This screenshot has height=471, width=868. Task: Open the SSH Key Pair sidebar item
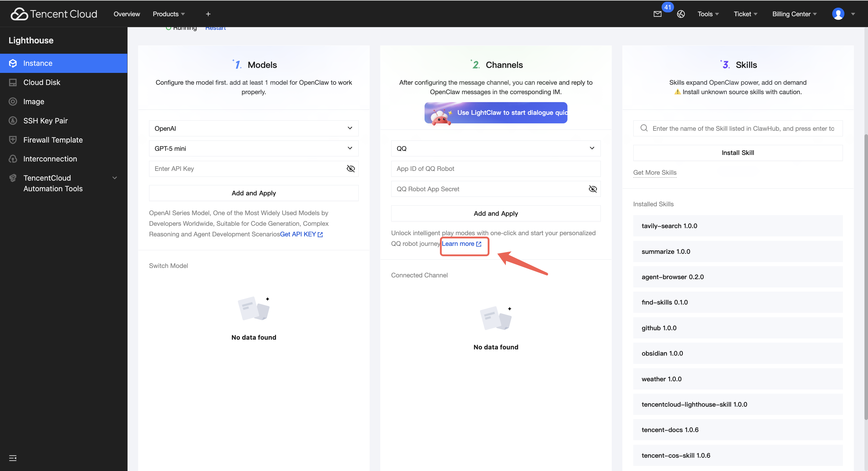pyautogui.click(x=45, y=121)
